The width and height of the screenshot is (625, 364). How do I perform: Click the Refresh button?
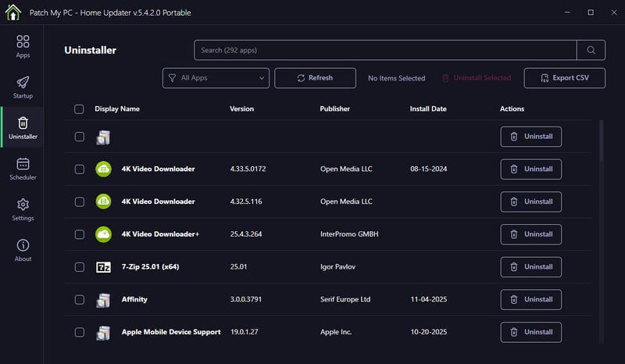[315, 78]
